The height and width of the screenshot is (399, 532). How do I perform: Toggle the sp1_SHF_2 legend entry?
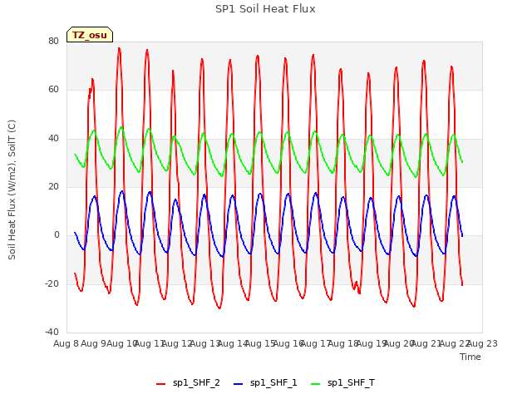tap(188, 383)
